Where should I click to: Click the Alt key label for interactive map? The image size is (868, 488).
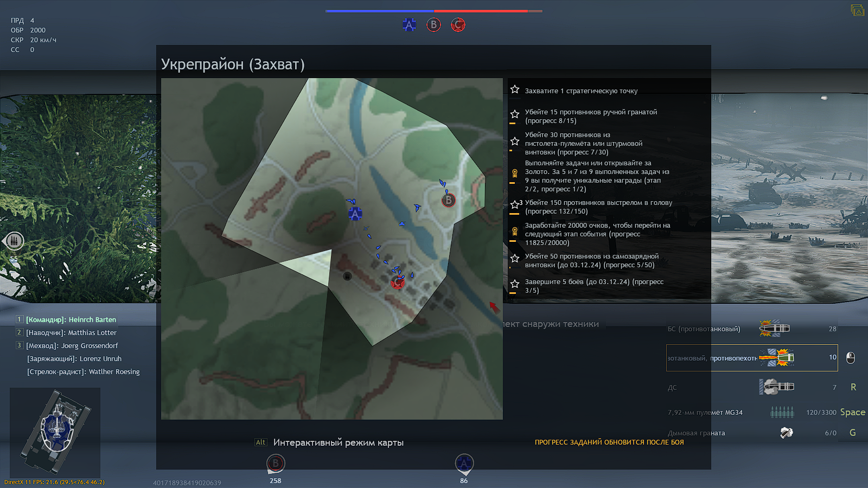[x=261, y=442]
